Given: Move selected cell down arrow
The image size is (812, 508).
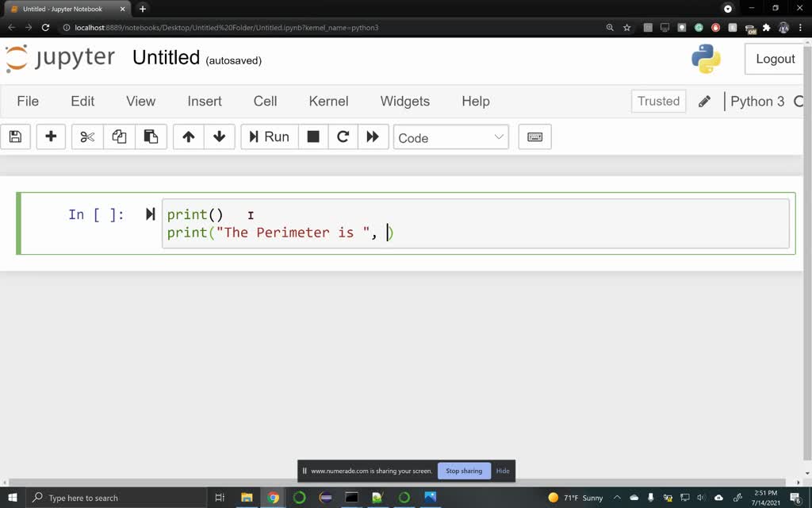Looking at the screenshot, I should pyautogui.click(x=220, y=137).
